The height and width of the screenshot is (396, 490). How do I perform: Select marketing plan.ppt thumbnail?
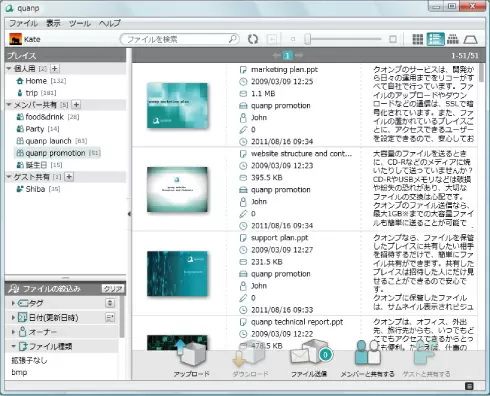[x=177, y=105]
